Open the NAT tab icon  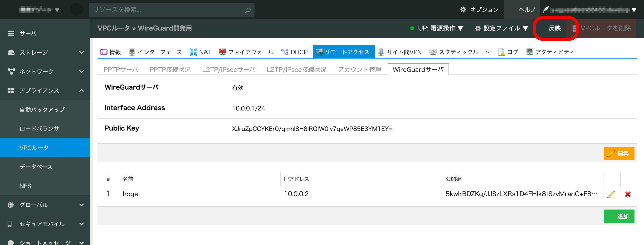[x=193, y=52]
